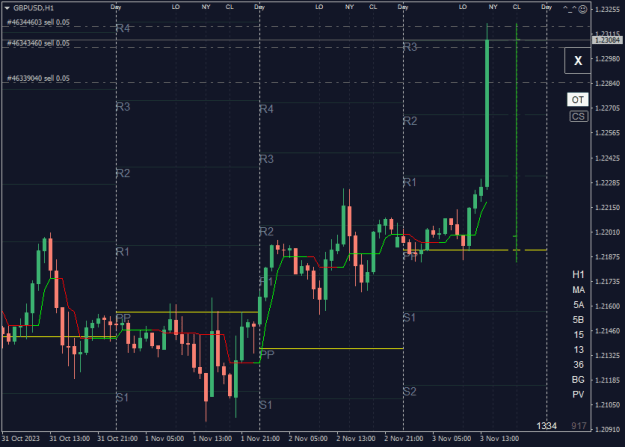Click the 1.22980 price scale label
This screenshot has height=447, width=625.
click(x=608, y=59)
